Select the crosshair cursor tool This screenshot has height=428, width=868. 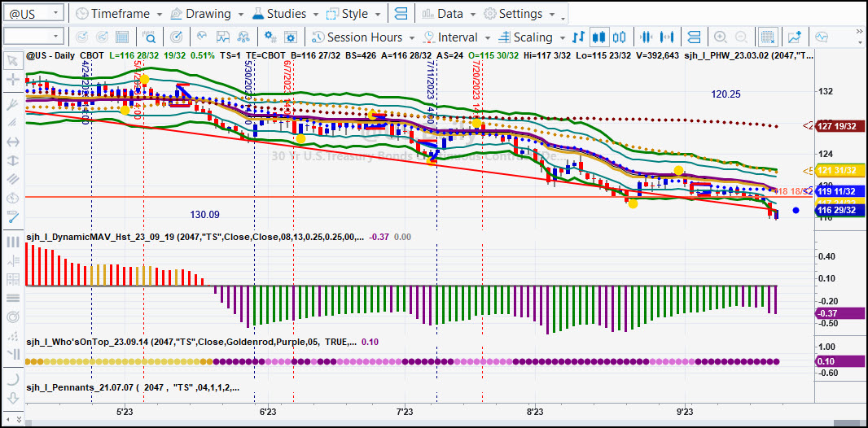(x=12, y=81)
